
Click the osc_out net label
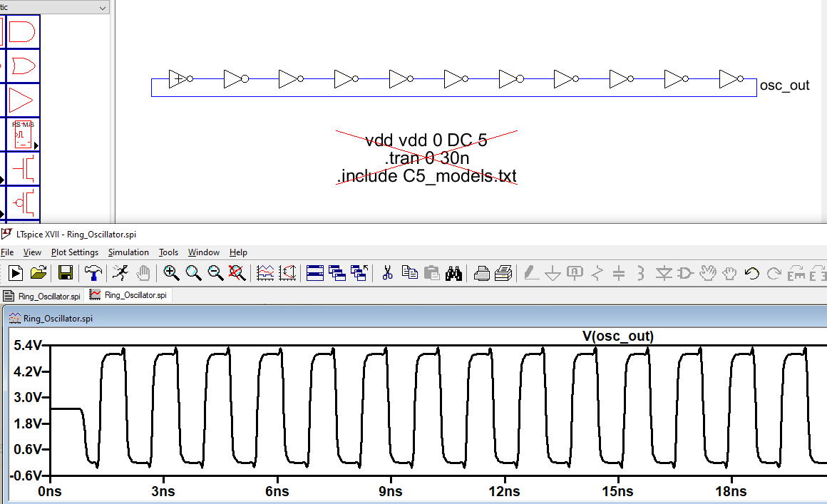784,85
